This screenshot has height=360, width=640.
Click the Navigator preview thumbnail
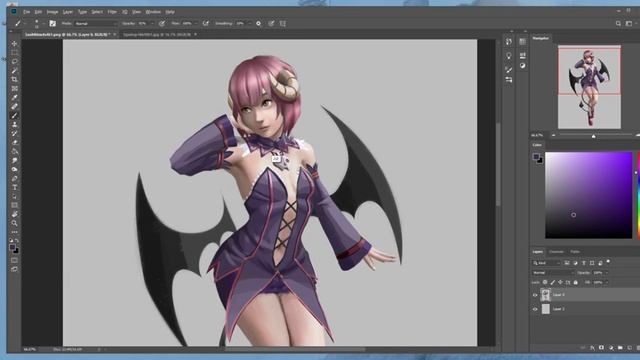click(x=589, y=87)
